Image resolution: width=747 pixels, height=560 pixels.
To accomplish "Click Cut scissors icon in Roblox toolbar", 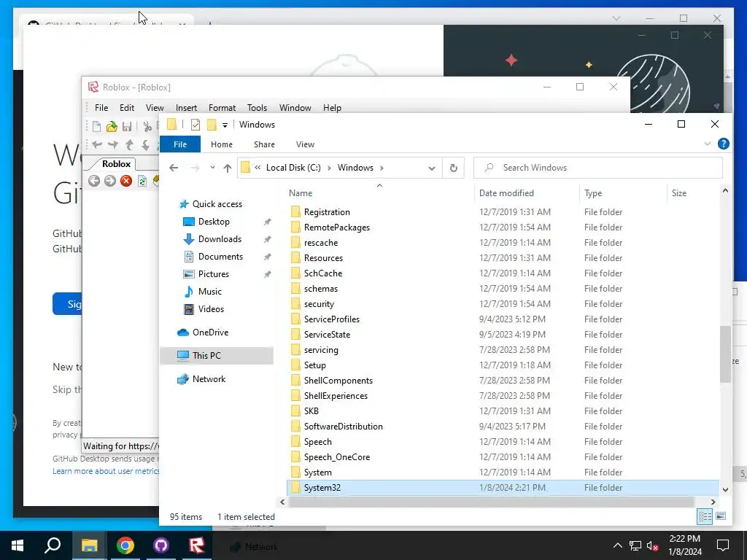I will tap(147, 126).
